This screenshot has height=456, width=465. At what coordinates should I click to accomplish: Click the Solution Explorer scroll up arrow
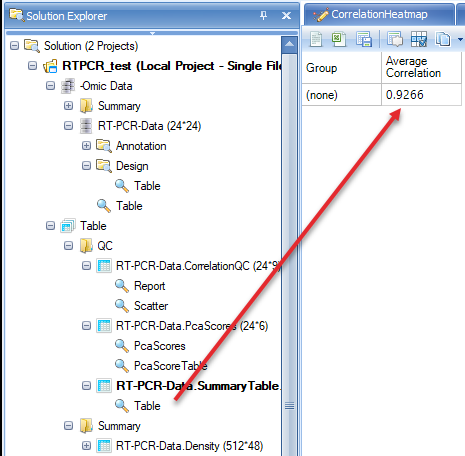[x=289, y=44]
